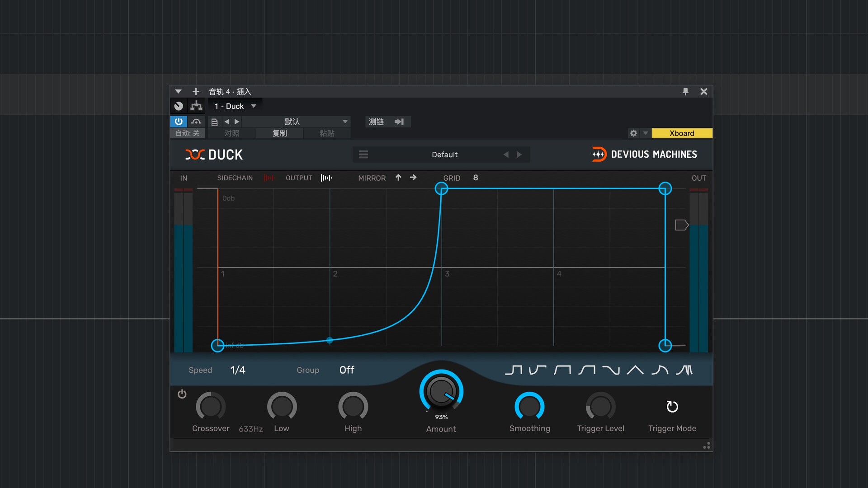Load next host preset triangle
Viewport: 868px width, 488px height.
(237, 122)
